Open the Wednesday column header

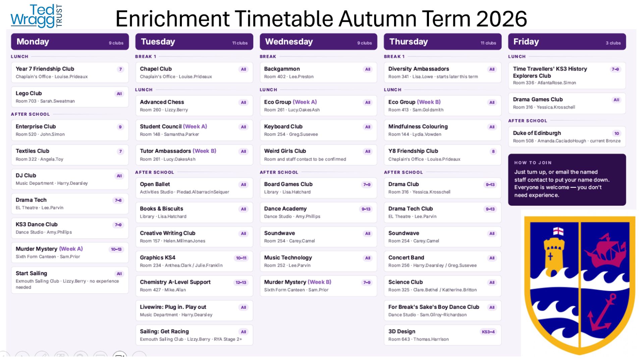(318, 42)
